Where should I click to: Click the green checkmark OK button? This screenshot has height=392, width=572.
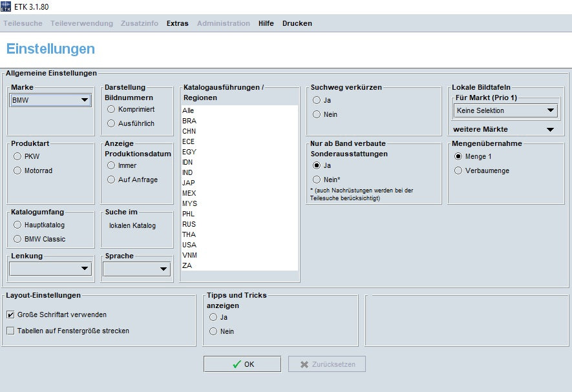pos(242,364)
